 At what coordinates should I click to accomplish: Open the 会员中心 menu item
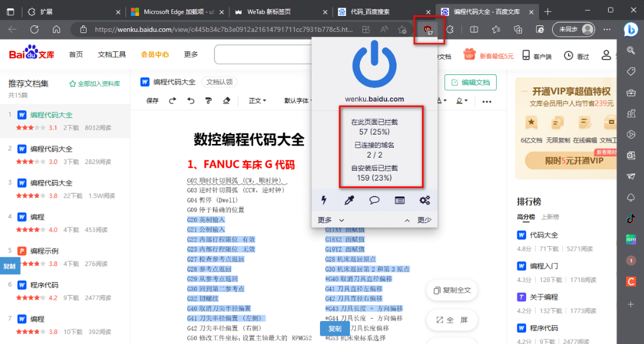(155, 54)
